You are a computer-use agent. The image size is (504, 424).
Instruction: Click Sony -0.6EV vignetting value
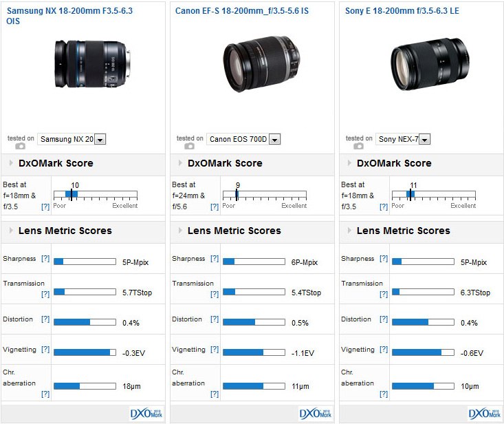472,353
